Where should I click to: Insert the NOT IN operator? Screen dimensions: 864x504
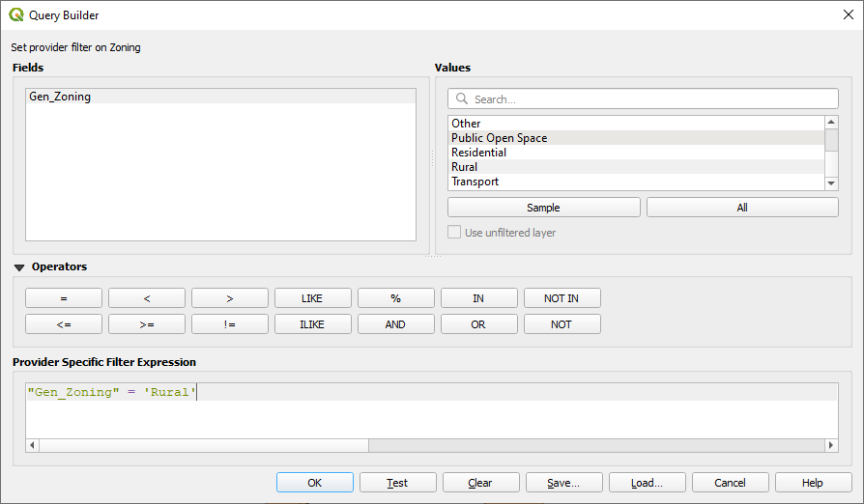[x=562, y=298]
